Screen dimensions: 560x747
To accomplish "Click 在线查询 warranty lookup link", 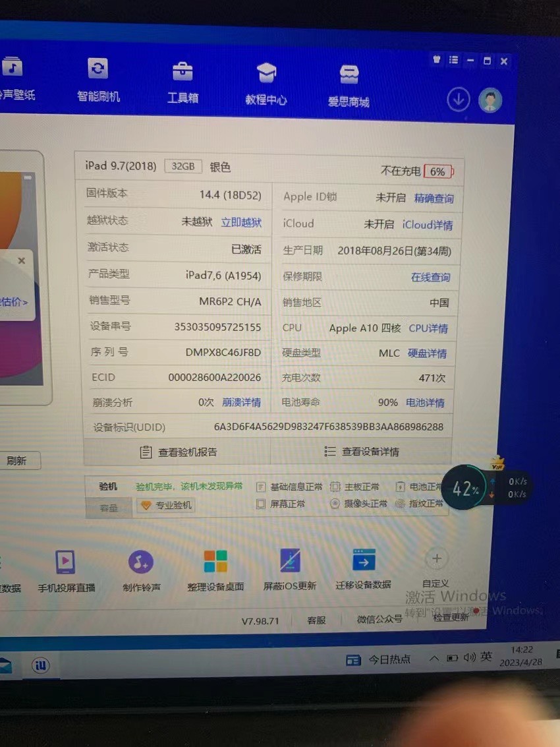I will [430, 277].
